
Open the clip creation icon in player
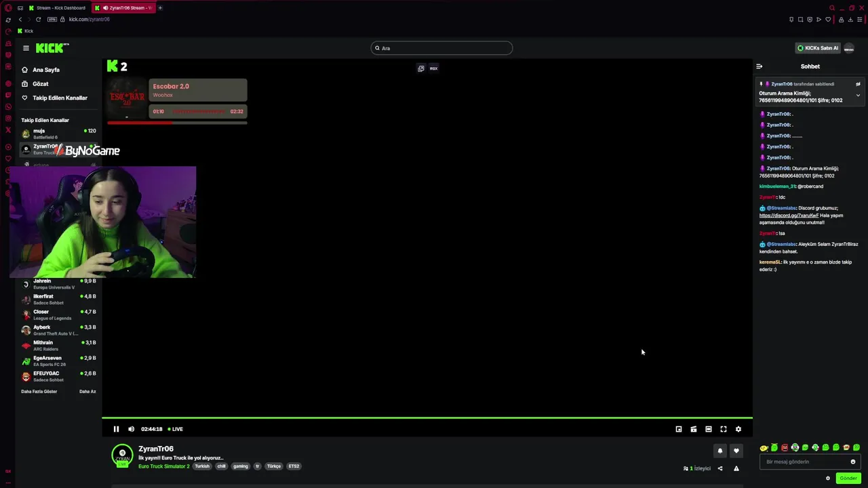coord(694,429)
